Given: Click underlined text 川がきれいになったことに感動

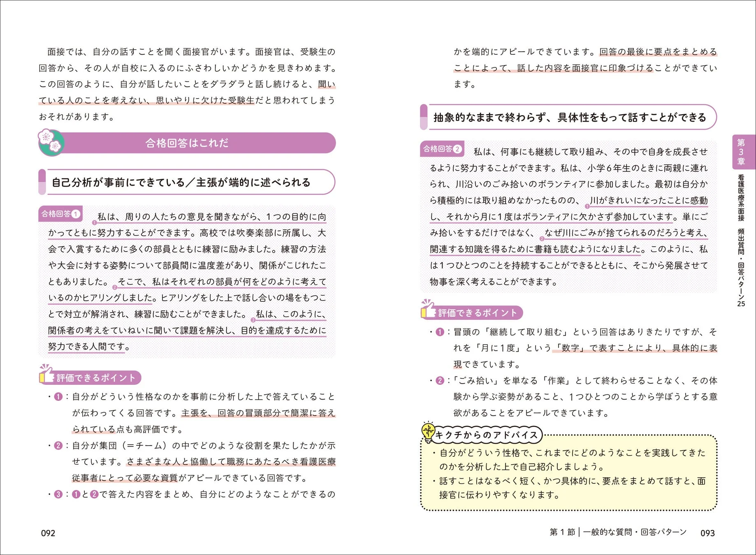Looking at the screenshot, I should (649, 200).
